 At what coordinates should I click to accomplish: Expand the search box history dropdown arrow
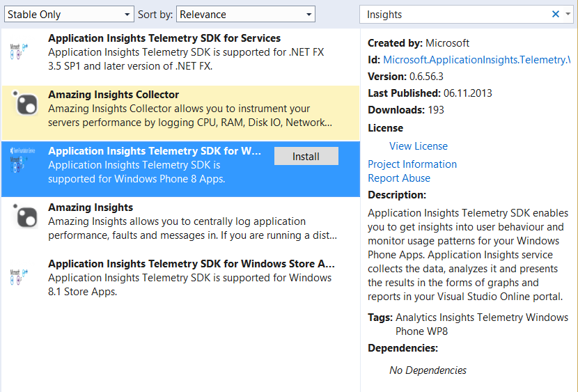568,14
